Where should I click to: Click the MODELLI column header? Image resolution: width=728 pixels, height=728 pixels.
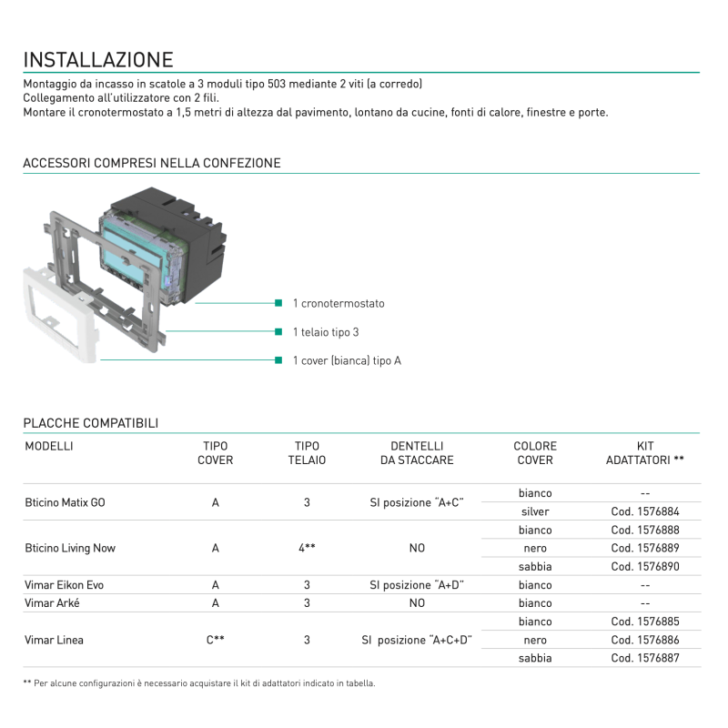click(x=49, y=446)
